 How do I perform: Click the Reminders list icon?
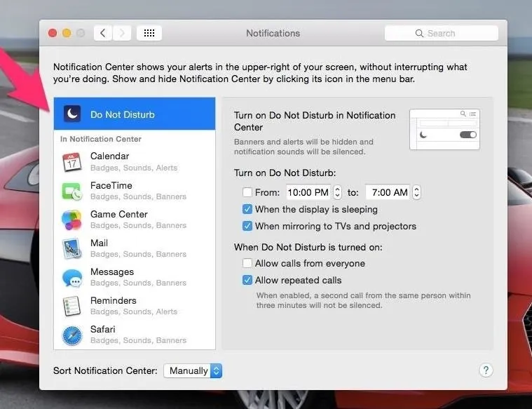point(72,306)
